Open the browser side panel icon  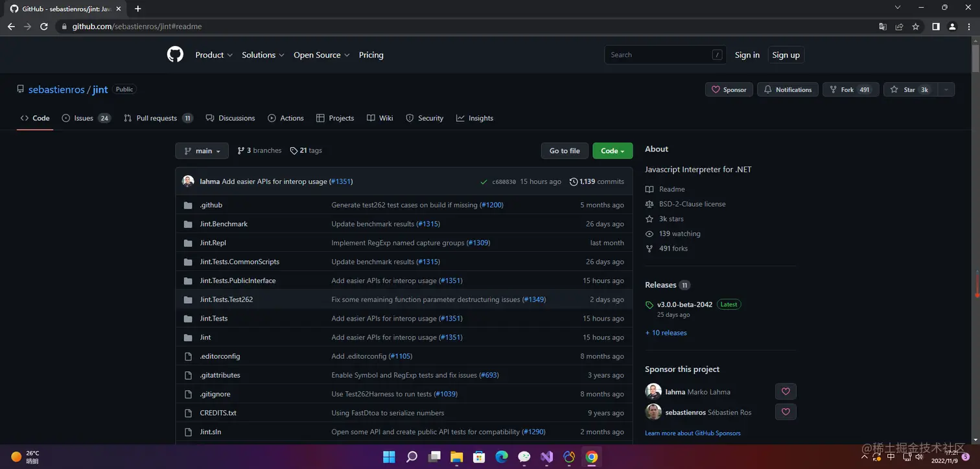[x=936, y=27]
